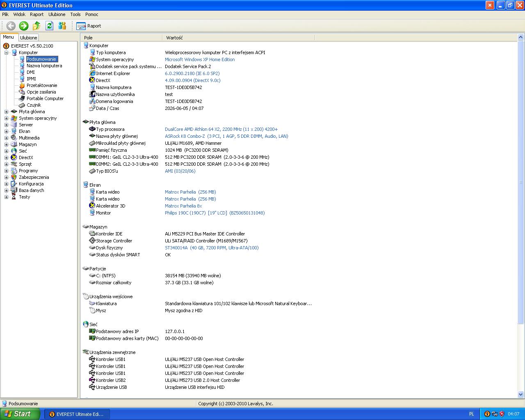The width and height of the screenshot is (525, 420).
Task: Open Microsoft Windows XP Home Edition link
Action: pyautogui.click(x=200, y=59)
